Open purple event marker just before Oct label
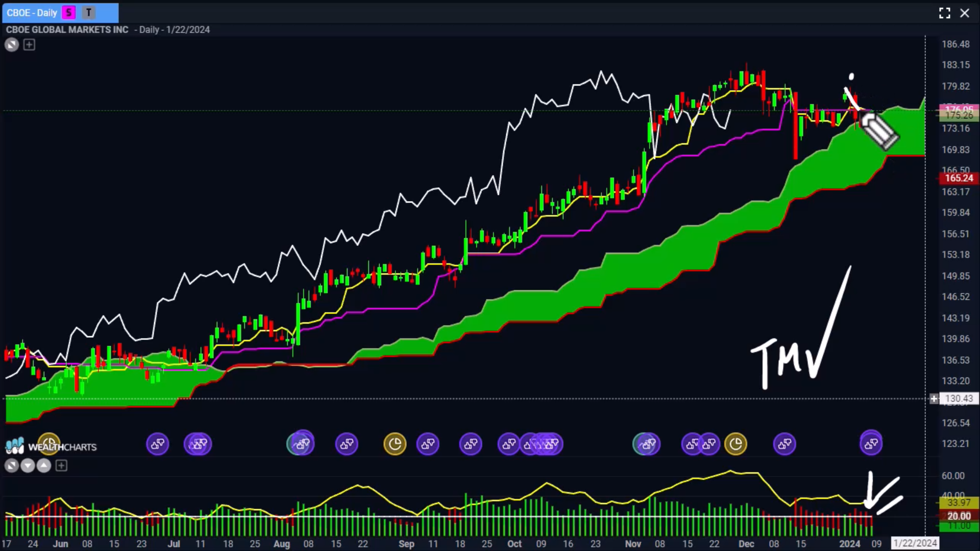Image resolution: width=980 pixels, height=551 pixels. (508, 444)
